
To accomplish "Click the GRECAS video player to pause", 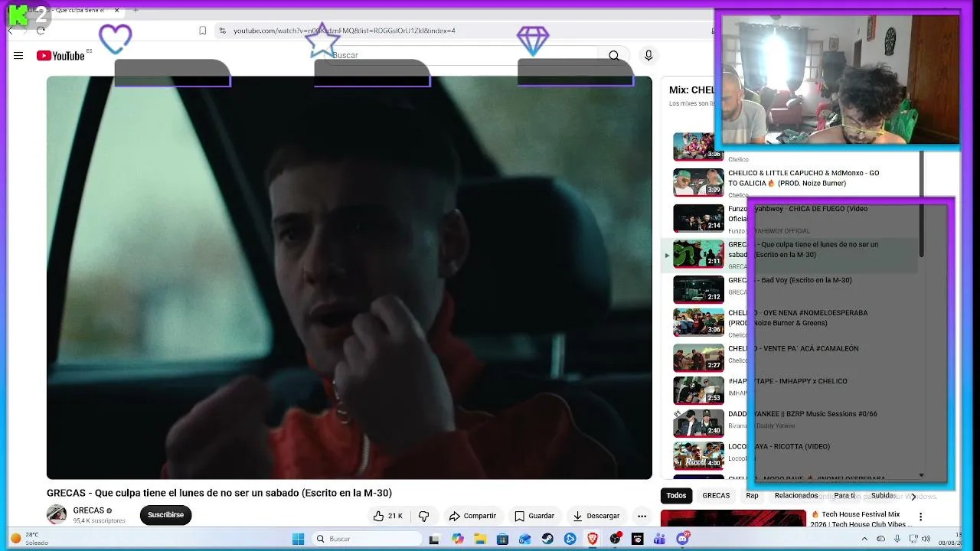I will (x=349, y=277).
